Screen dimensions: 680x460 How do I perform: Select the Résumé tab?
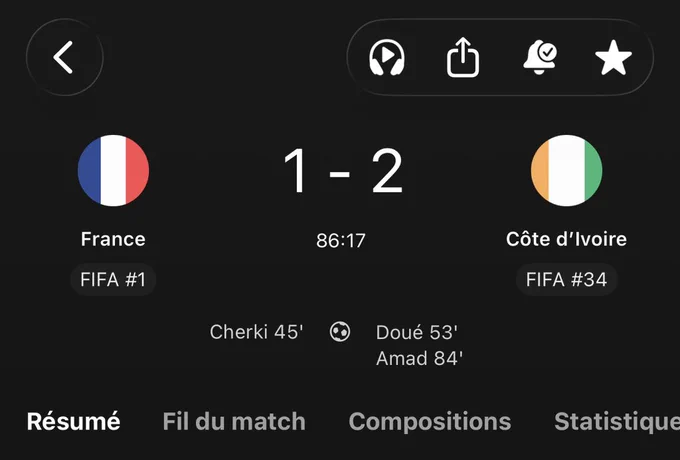coord(73,421)
